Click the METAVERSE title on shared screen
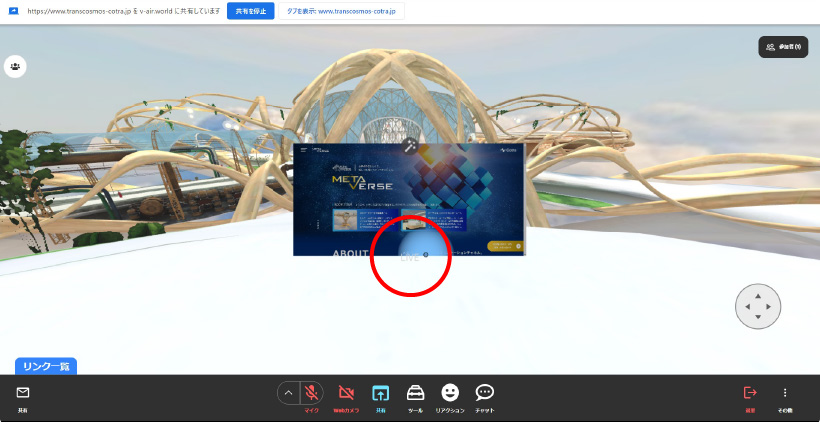 362,183
